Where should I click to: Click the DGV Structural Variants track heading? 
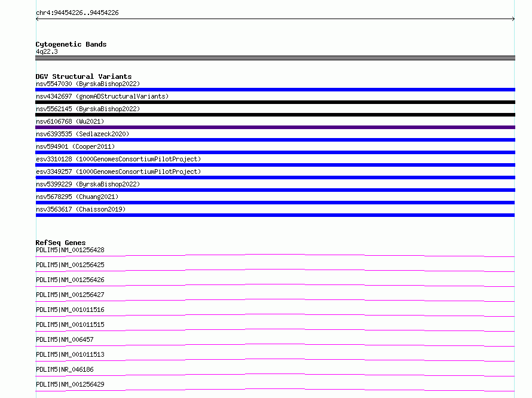pos(84,76)
